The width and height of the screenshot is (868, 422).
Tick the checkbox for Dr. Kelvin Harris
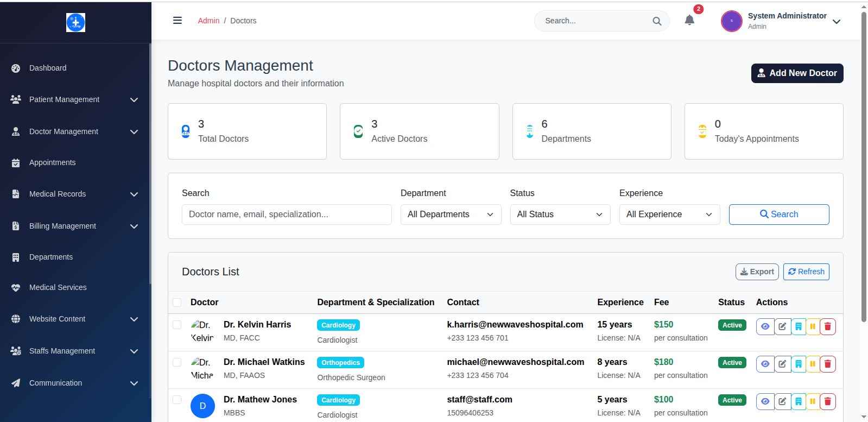[x=177, y=325]
